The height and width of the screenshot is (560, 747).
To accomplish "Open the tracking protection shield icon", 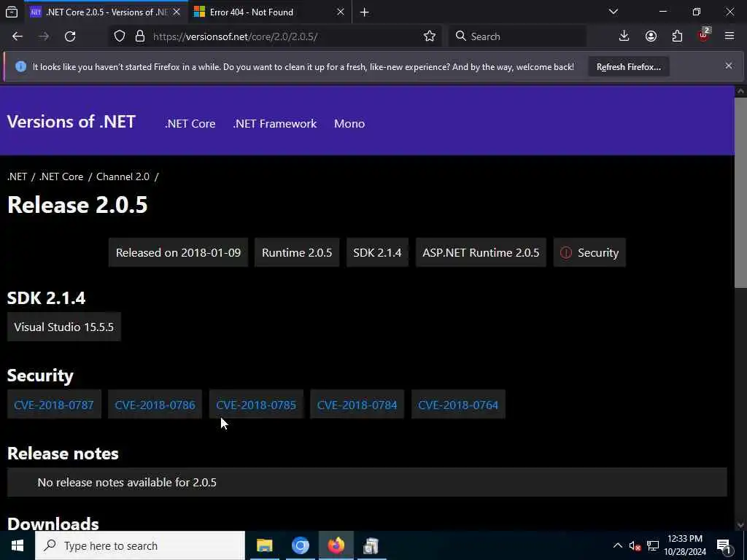I will tap(120, 36).
